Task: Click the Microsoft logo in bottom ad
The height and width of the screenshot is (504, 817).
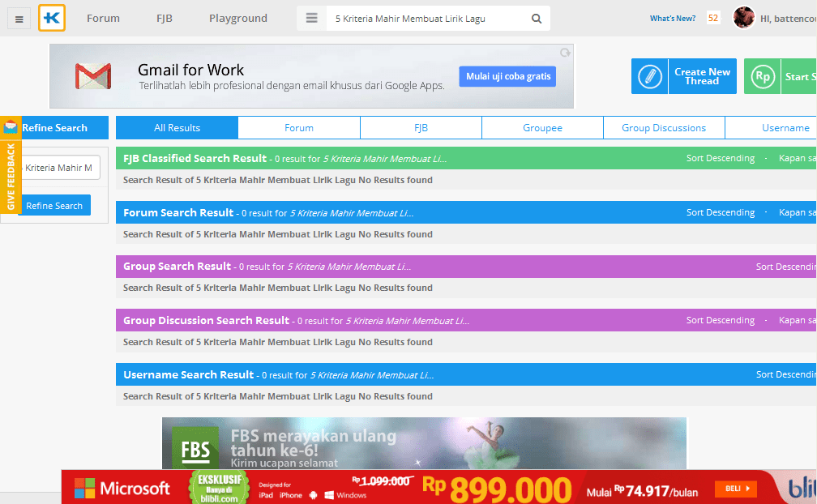Action: tap(122, 489)
